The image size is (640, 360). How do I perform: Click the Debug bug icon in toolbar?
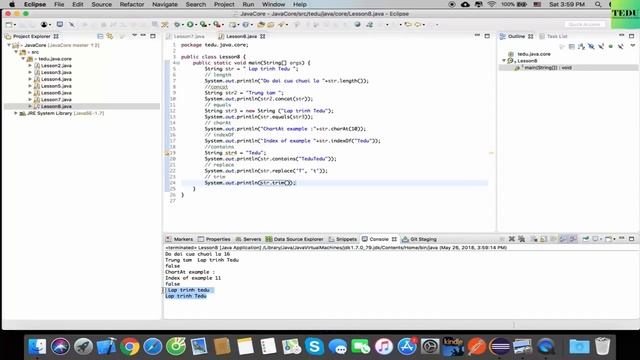click(x=177, y=24)
